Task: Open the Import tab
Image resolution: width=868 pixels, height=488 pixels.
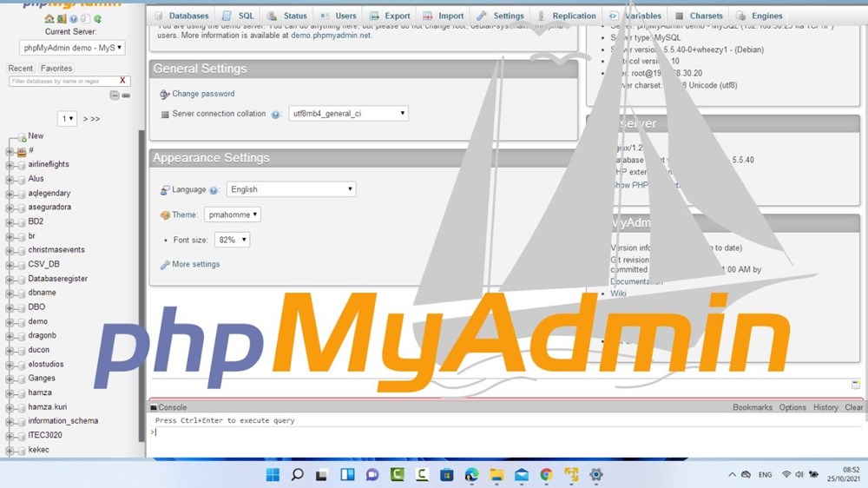Action: coord(443,16)
